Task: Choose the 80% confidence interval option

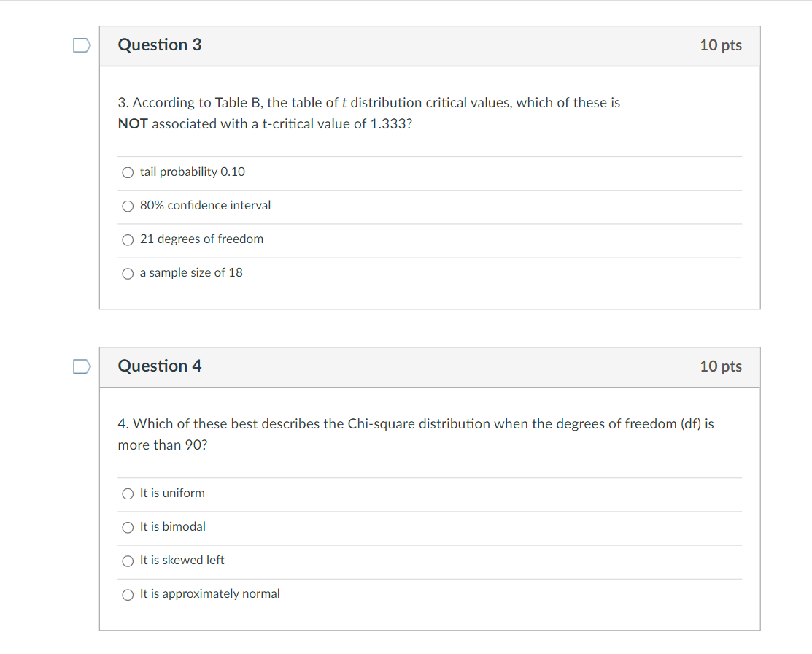Action: click(128, 206)
